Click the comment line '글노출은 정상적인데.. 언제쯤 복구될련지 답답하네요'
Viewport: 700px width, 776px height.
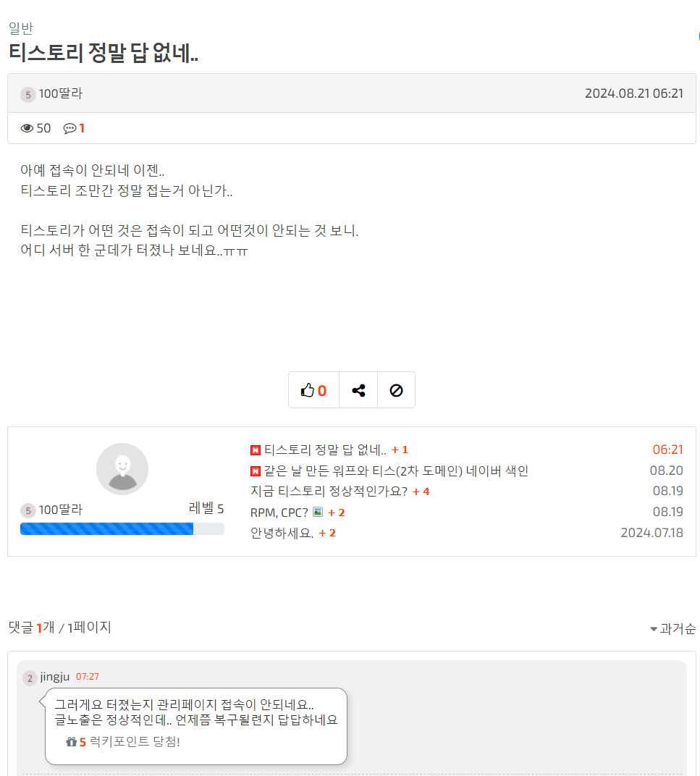[x=196, y=720]
